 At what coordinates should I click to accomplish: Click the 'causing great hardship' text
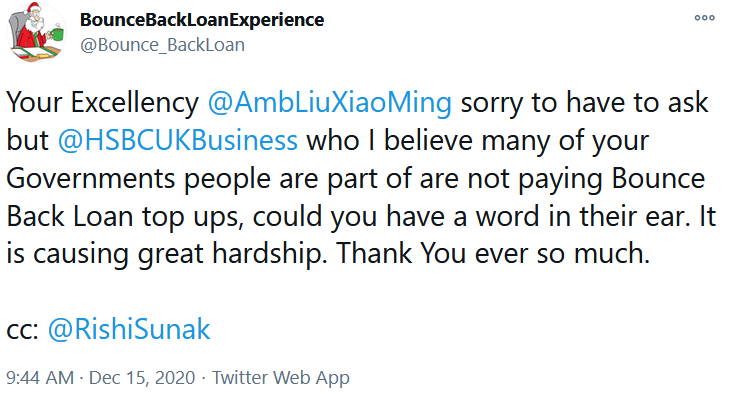coord(178,253)
